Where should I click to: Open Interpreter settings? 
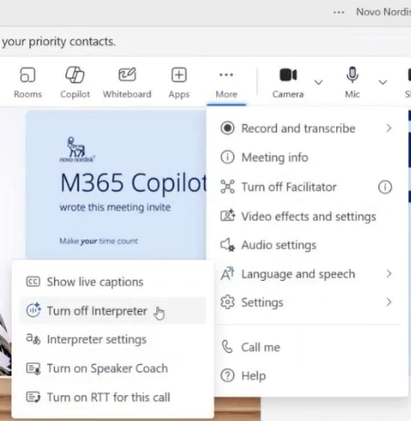pyautogui.click(x=113, y=339)
